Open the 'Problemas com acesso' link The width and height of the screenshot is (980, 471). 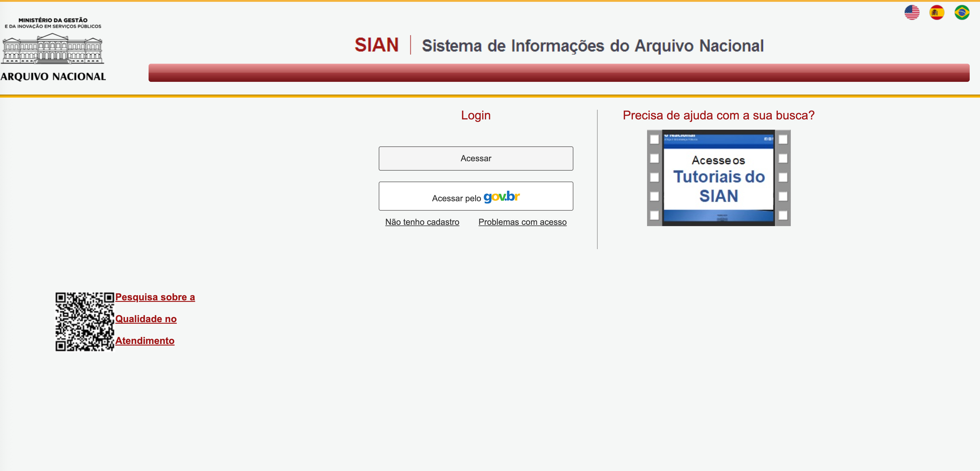522,222
